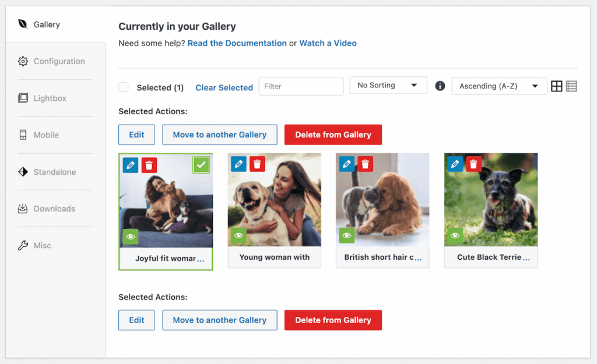Edit the British short hair cat image
The width and height of the screenshot is (597, 364).
(x=365, y=164)
